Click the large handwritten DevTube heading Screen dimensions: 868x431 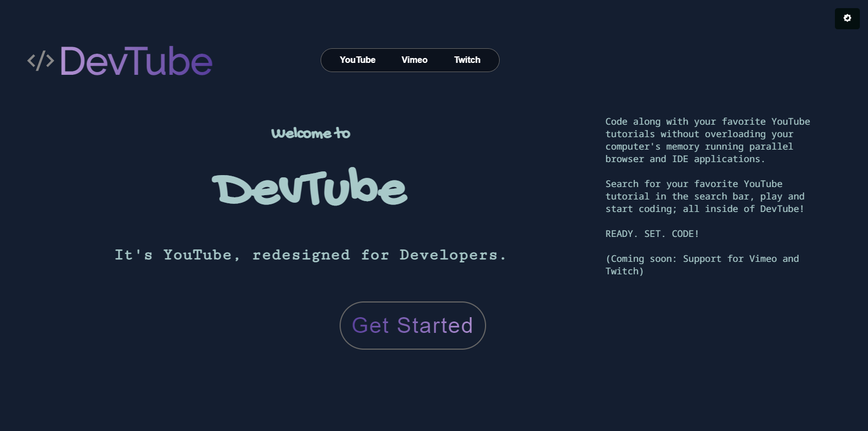[x=309, y=188]
